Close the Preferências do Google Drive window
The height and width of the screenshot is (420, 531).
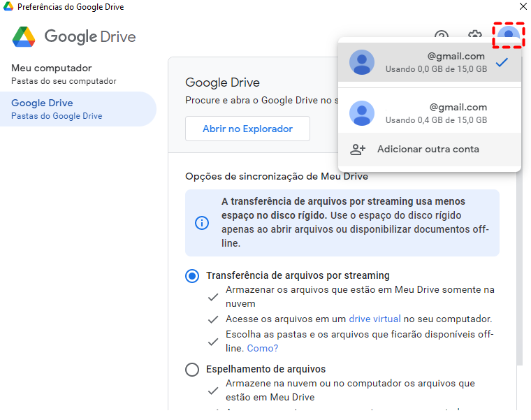pyautogui.click(x=523, y=6)
